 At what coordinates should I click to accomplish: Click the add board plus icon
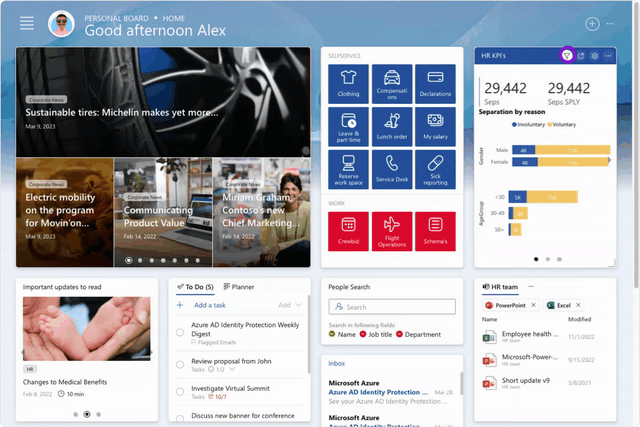592,23
